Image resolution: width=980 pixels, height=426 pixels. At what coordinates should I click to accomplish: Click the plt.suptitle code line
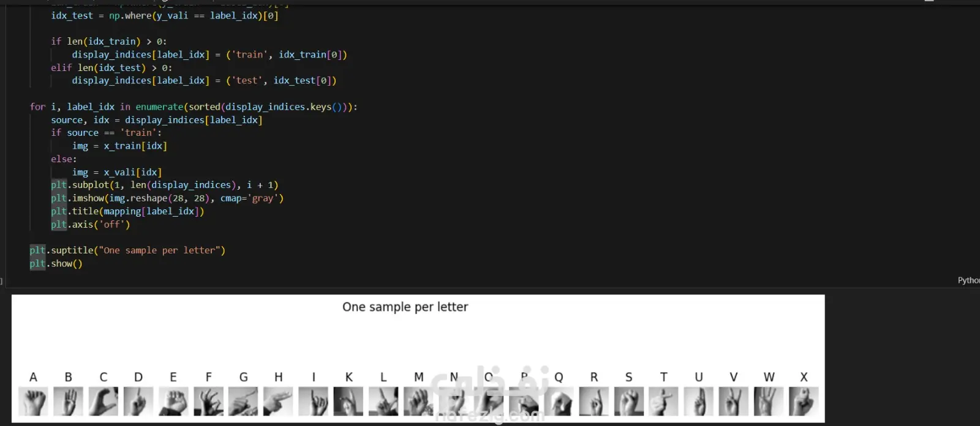(127, 250)
